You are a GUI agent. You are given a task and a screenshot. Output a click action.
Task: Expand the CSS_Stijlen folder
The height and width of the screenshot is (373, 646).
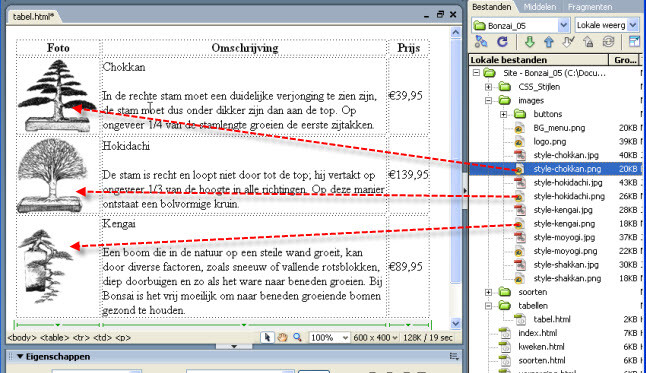pyautogui.click(x=488, y=87)
